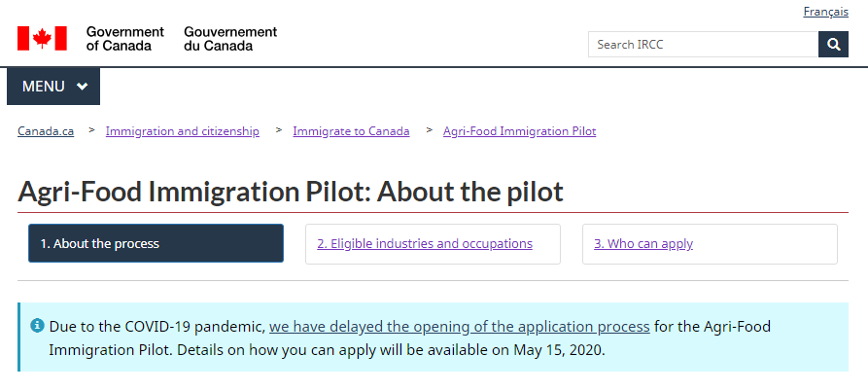Screen dimensions: 868x391
Task: Go to the Canada.ca breadcrumb
Action: 46,131
